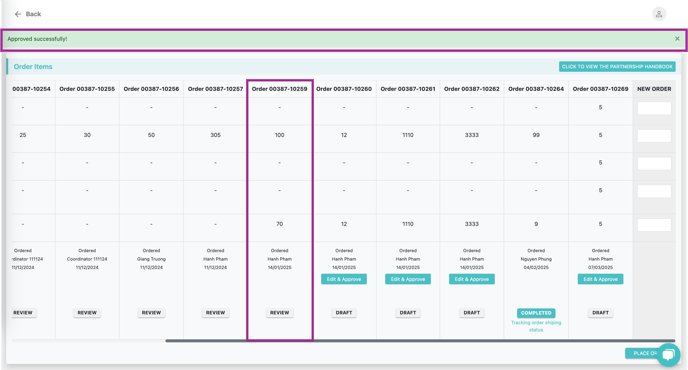688x370 pixels.
Task: Open the user profile avatar icon
Action: pos(659,14)
